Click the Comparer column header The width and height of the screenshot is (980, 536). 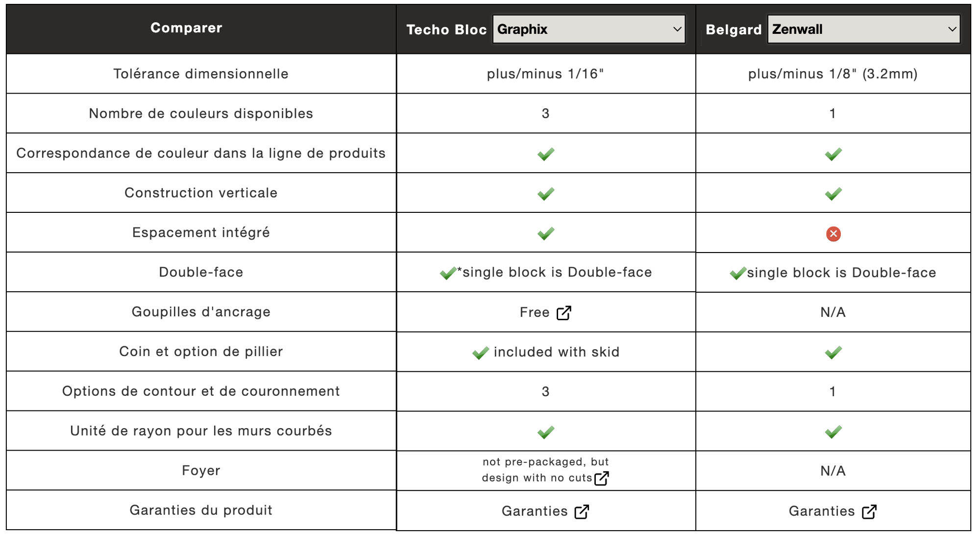186,28
